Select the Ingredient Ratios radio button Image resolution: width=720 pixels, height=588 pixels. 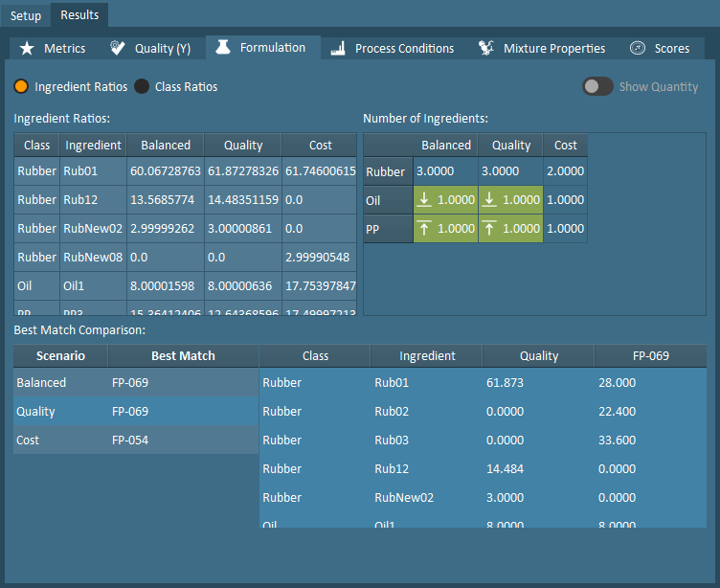[x=21, y=86]
